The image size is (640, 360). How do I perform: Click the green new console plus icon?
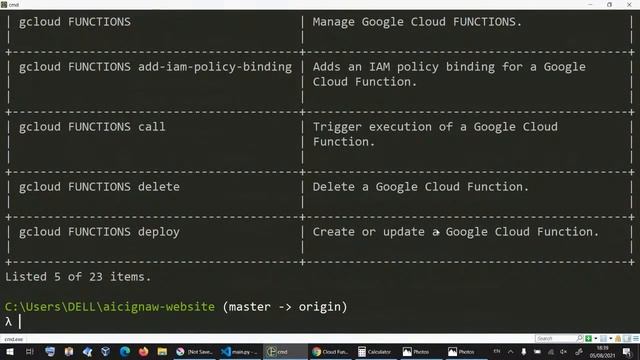pyautogui.click(x=588, y=338)
